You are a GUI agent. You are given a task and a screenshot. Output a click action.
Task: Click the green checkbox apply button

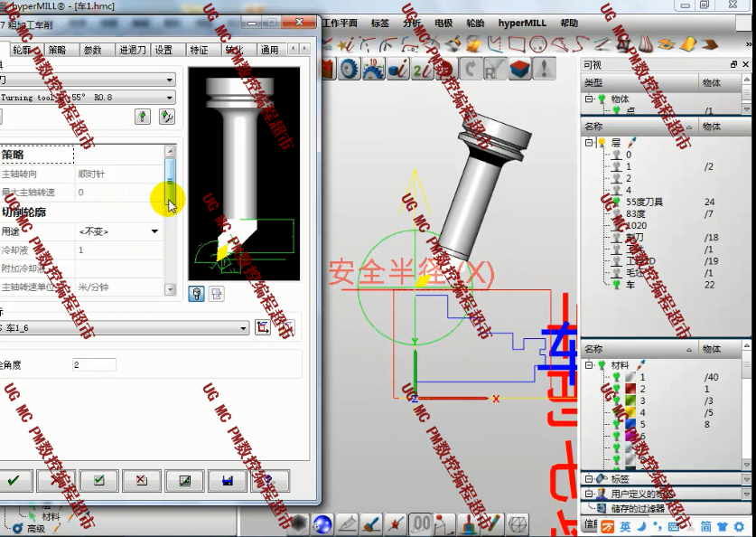click(x=98, y=480)
